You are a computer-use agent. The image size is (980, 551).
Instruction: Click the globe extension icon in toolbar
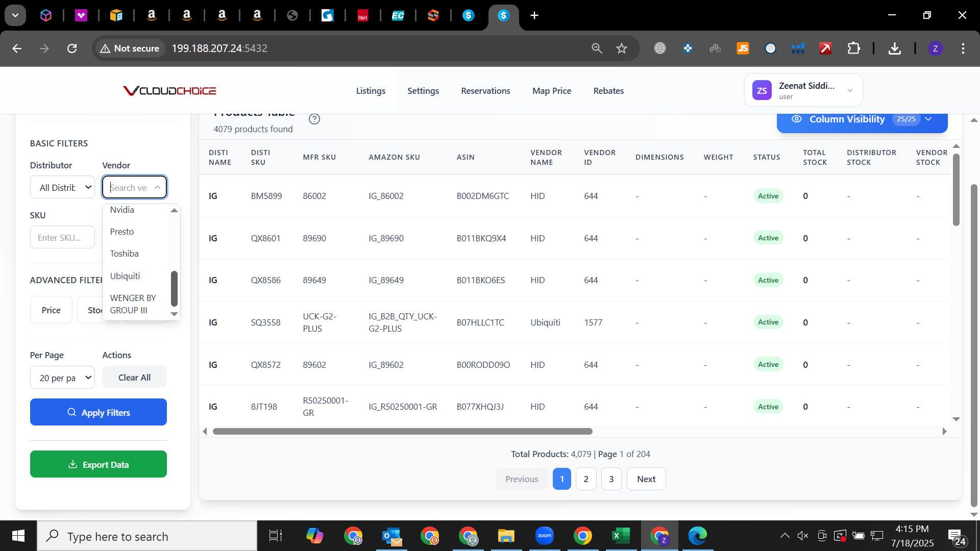point(660,48)
